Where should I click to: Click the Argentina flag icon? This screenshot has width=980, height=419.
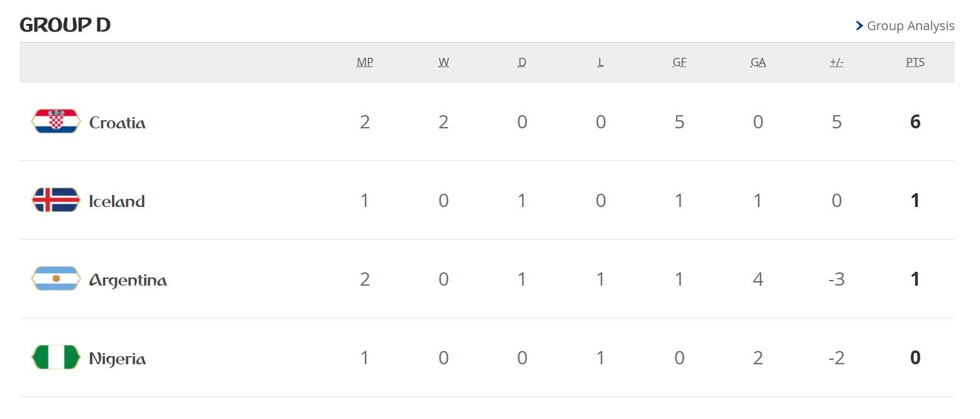(56, 279)
